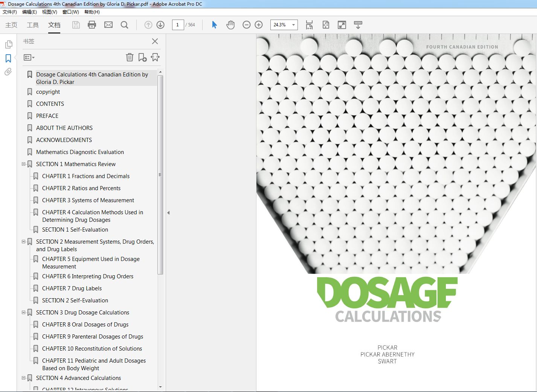The image size is (537, 392).
Task: Click bookmarks scrollbar down arrow
Action: 160,387
